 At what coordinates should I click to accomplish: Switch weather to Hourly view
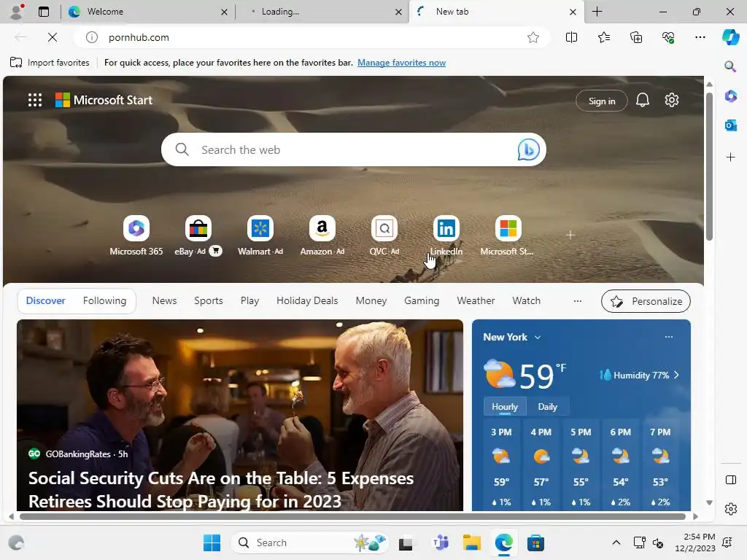point(505,407)
